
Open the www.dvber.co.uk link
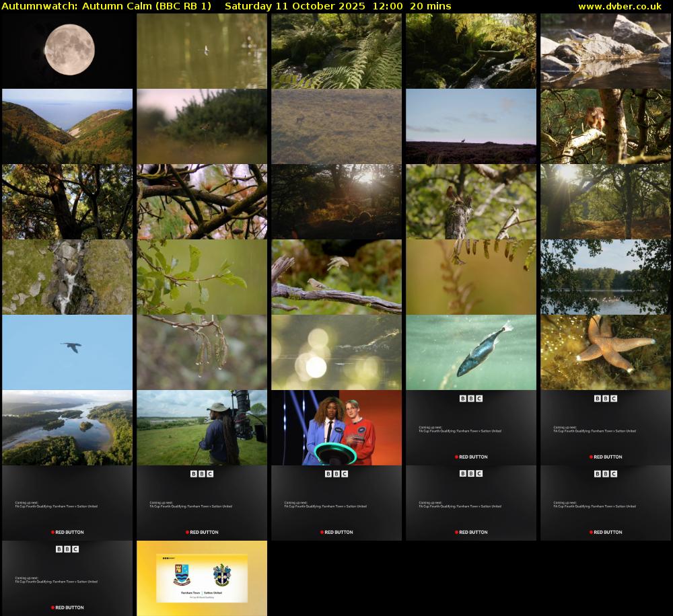(619, 6)
